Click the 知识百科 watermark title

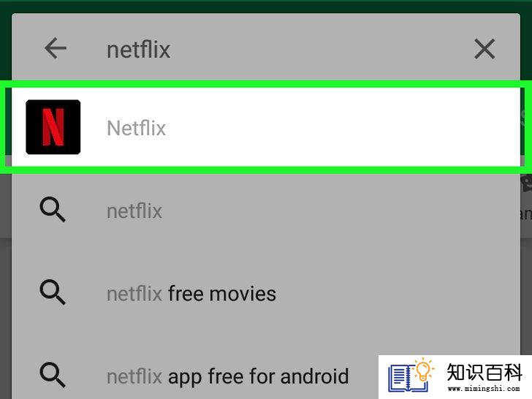[484, 372]
